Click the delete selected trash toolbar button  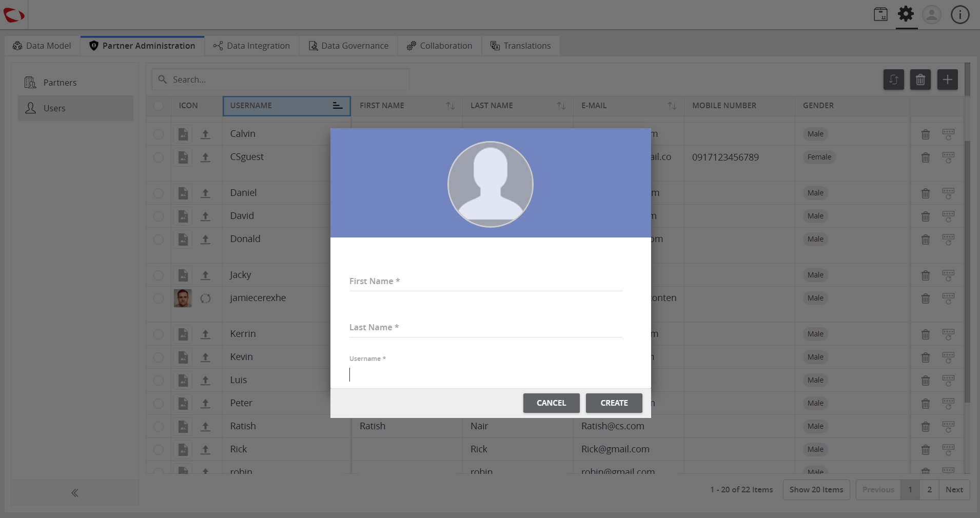point(920,79)
